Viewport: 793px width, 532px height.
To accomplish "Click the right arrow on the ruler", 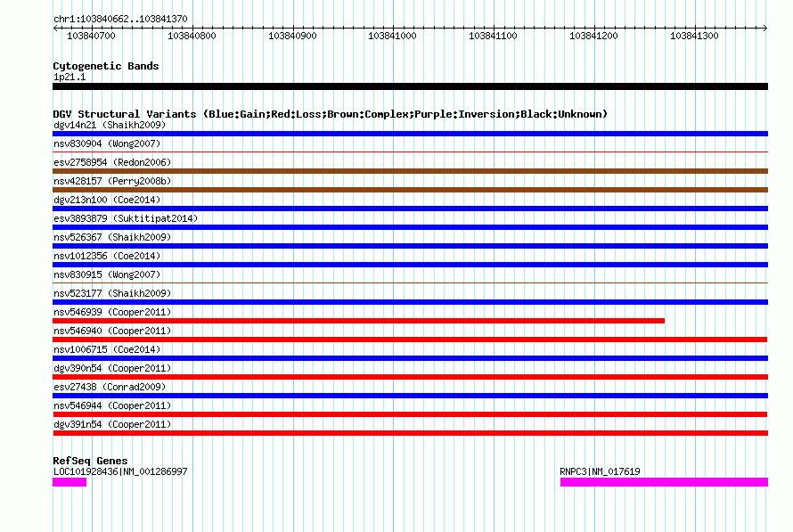I will coord(765,29).
